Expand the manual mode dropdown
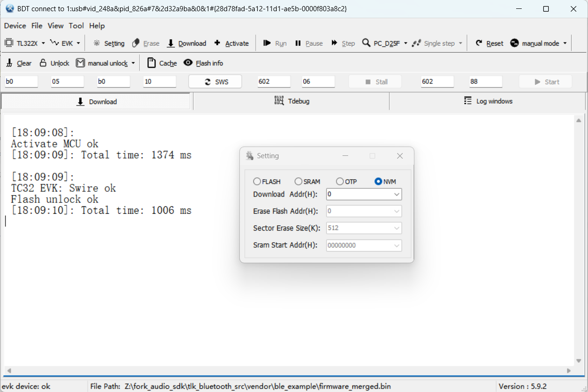The width and height of the screenshot is (588, 392). point(539,43)
